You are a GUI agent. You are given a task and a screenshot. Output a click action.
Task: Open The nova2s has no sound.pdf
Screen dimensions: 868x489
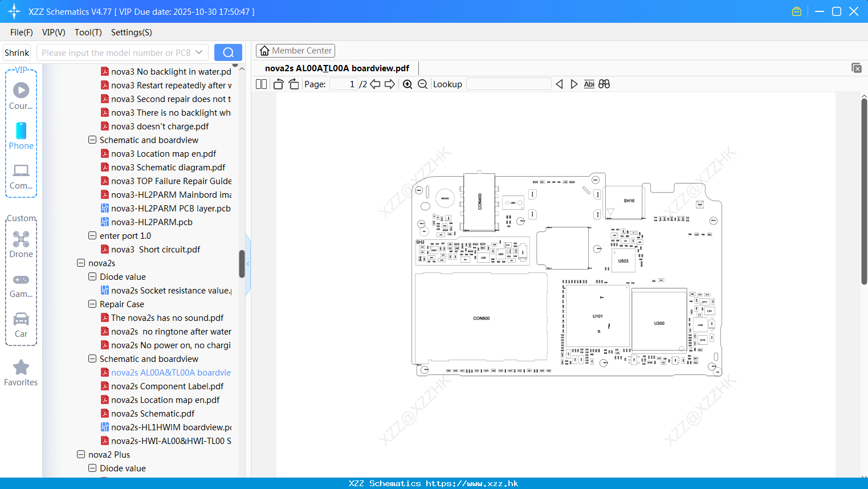click(x=162, y=317)
